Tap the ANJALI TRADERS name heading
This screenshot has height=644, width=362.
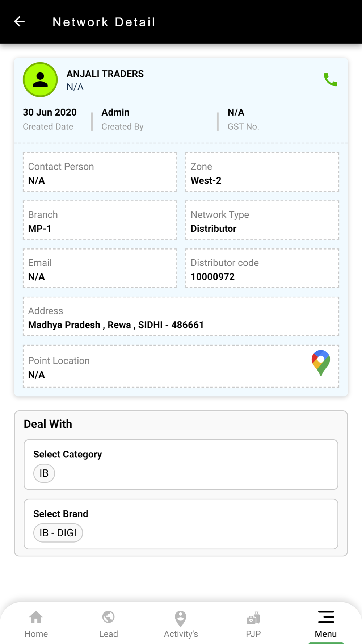(x=105, y=74)
